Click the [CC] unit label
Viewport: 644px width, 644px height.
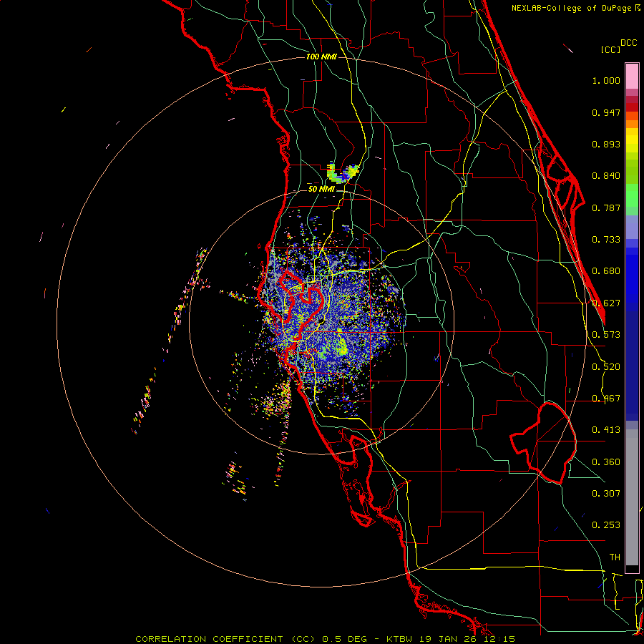(611, 49)
